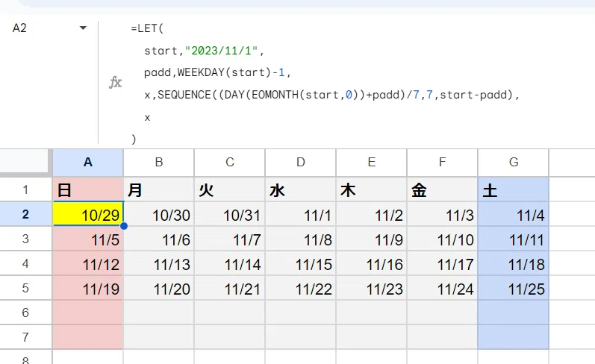Select column C header
Image resolution: width=595 pixels, height=364 pixels.
[230, 163]
